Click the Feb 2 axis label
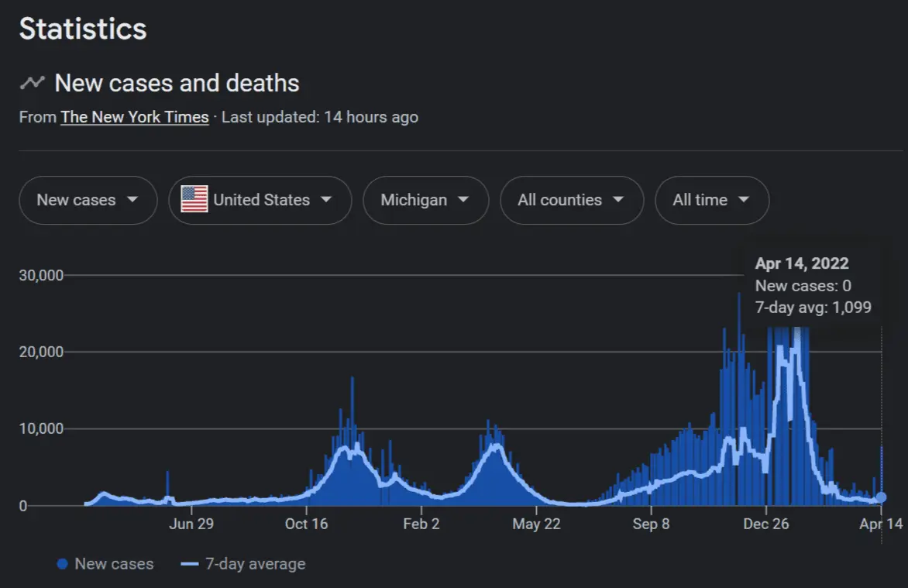This screenshot has height=588, width=908. point(421,524)
